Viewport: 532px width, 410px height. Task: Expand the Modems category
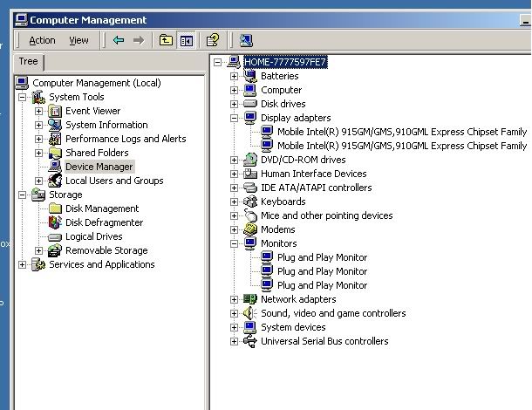pos(234,229)
